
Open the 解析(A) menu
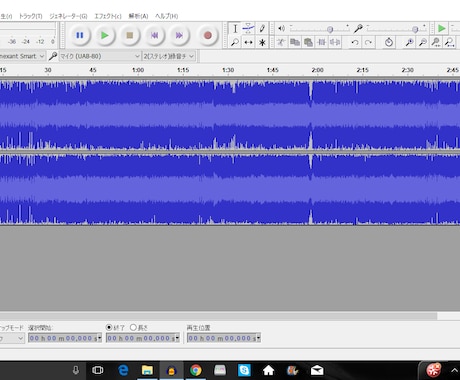[x=138, y=16]
